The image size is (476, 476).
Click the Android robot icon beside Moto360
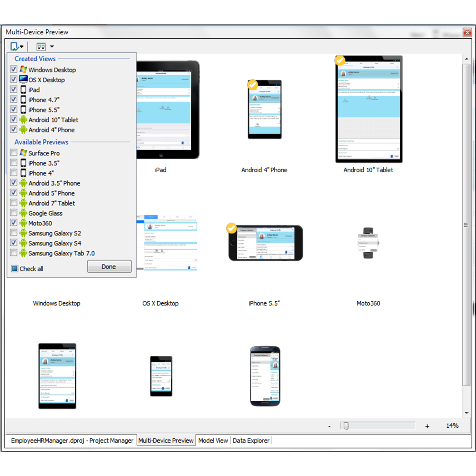pyautogui.click(x=23, y=223)
